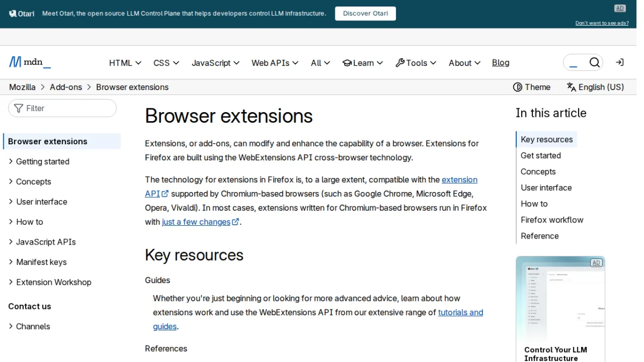644x362 pixels.
Task: Expand the Manifest keys sidebar section
Action: pyautogui.click(x=38, y=262)
